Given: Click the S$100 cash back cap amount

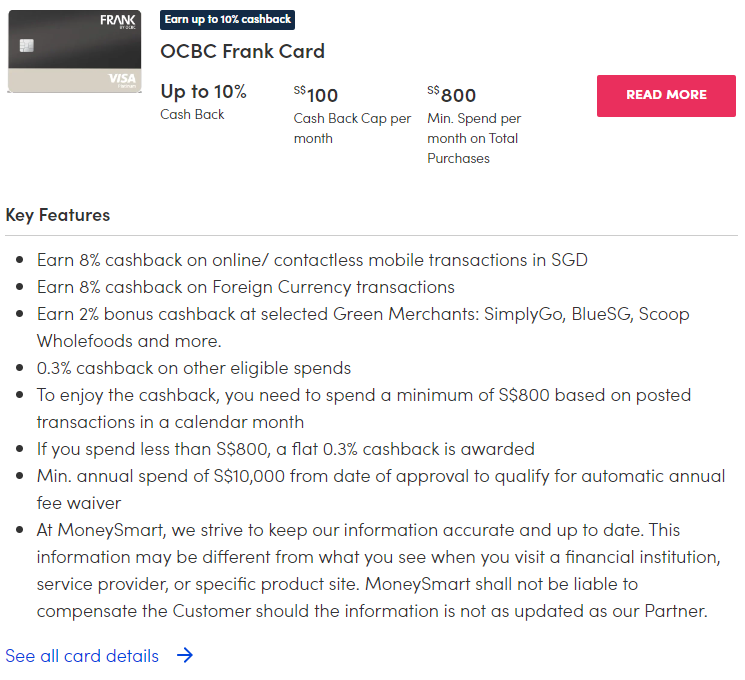Looking at the screenshot, I should [x=317, y=95].
